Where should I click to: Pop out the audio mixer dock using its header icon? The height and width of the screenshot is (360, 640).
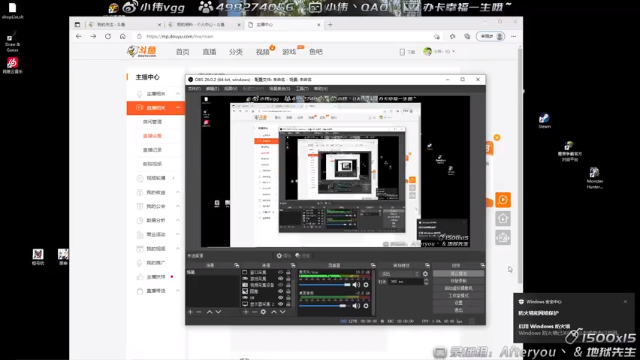373,265
